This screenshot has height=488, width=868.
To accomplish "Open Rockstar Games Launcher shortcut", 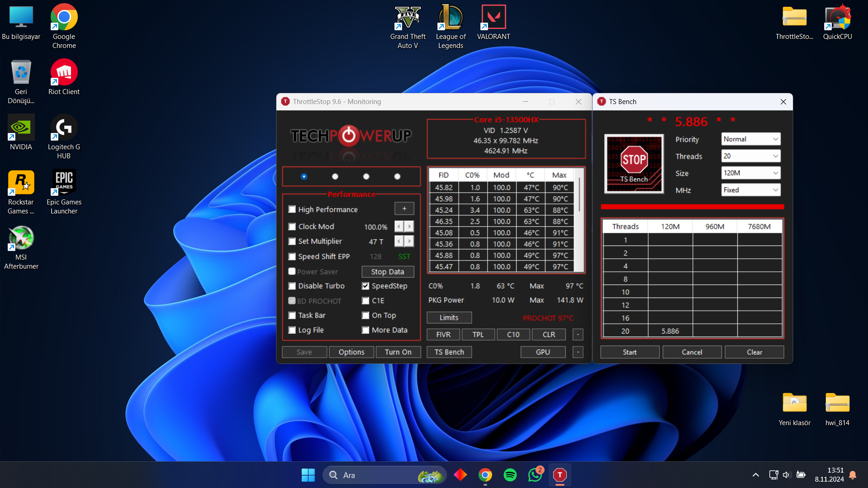I will point(21,192).
